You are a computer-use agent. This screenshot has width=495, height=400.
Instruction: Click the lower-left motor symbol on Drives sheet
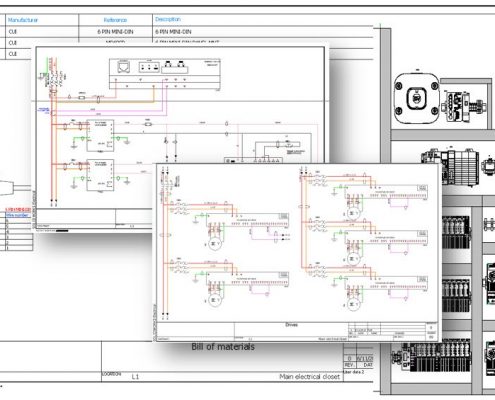[x=214, y=301]
